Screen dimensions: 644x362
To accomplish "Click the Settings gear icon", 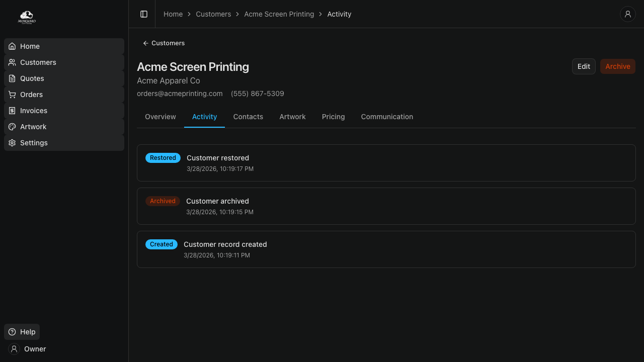I will [13, 143].
